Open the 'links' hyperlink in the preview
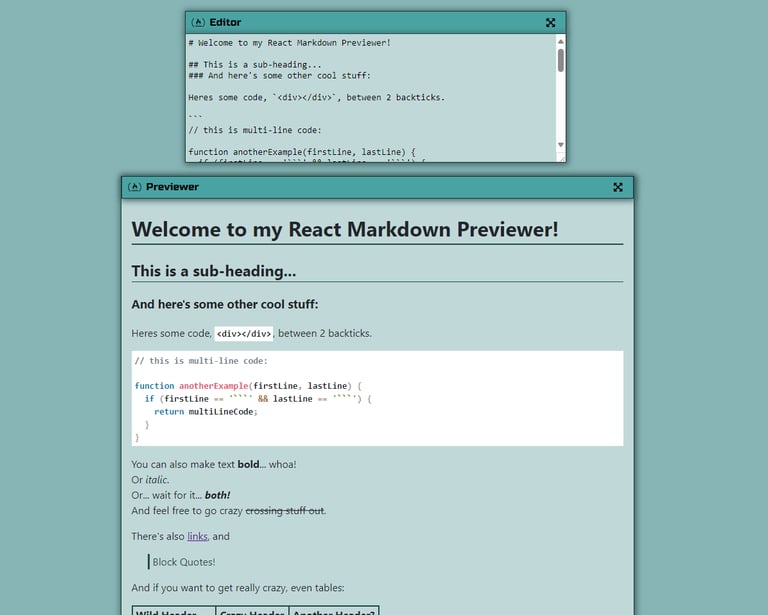Screen dimensions: 768x615 pos(197,536)
